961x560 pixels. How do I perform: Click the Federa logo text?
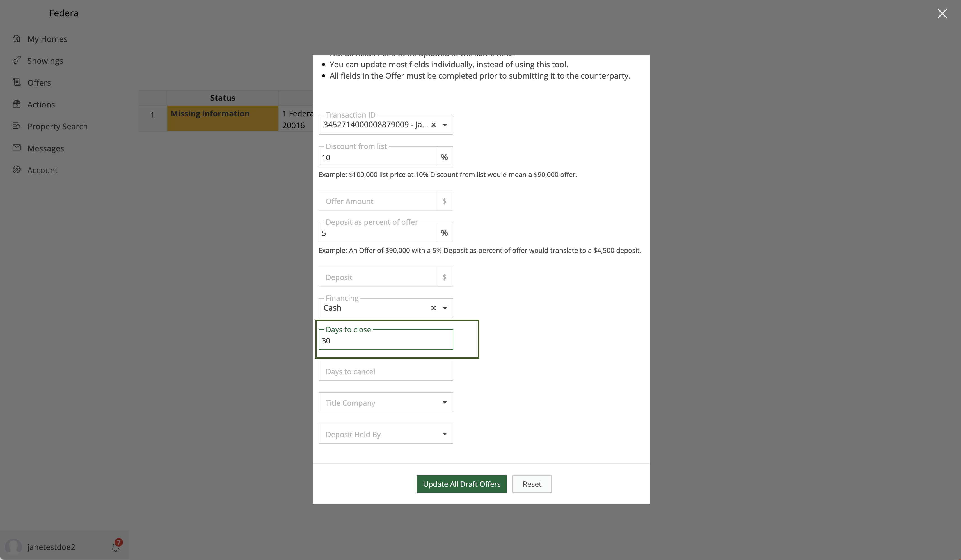pyautogui.click(x=64, y=13)
